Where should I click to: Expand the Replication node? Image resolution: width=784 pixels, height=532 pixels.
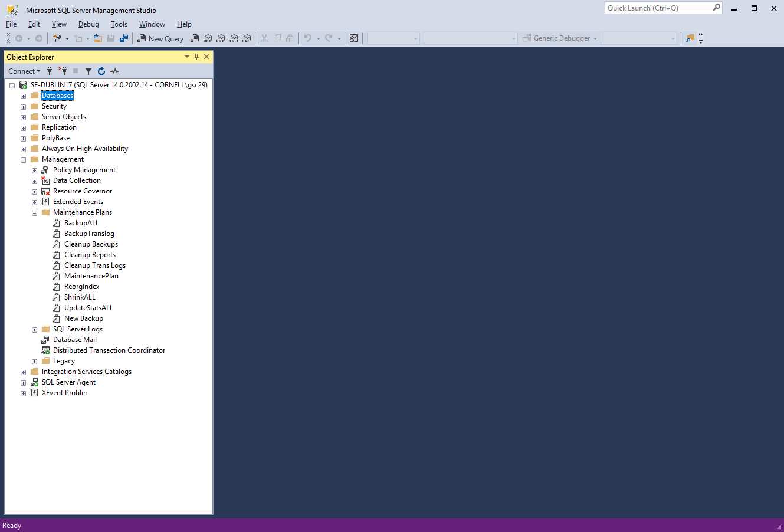click(x=23, y=127)
